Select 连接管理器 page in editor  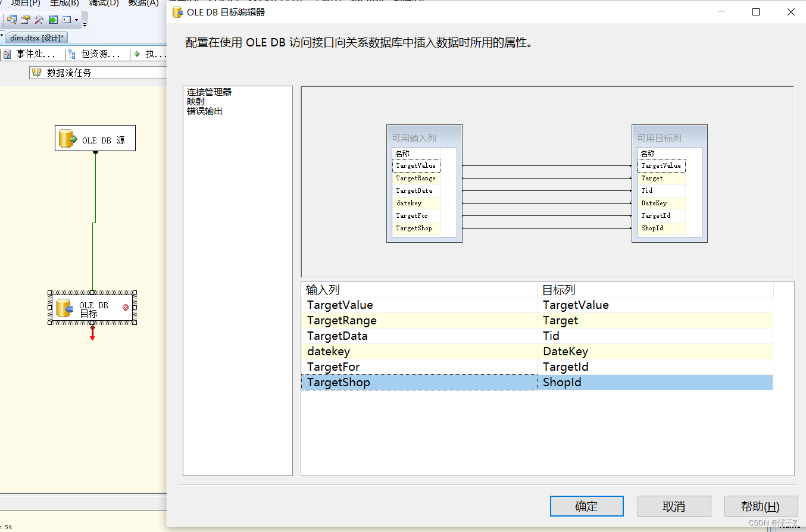209,92
